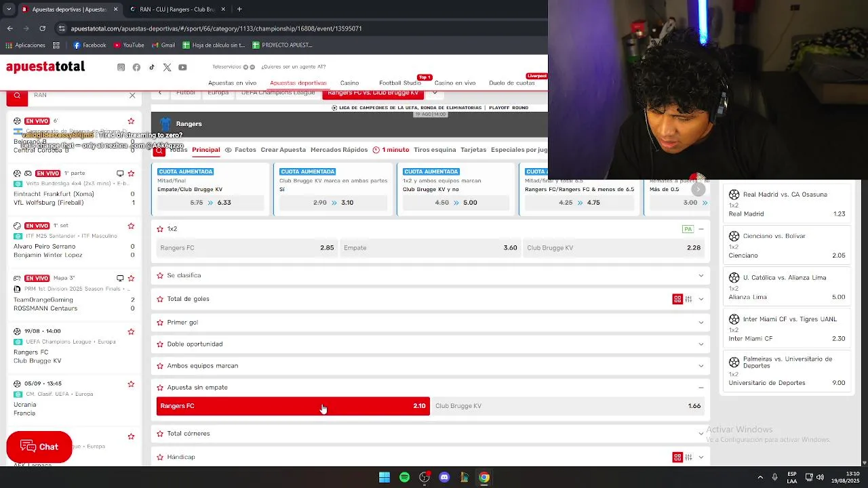Open the Crear Apuesta tab
This screenshot has height=488, width=868.
coord(283,150)
